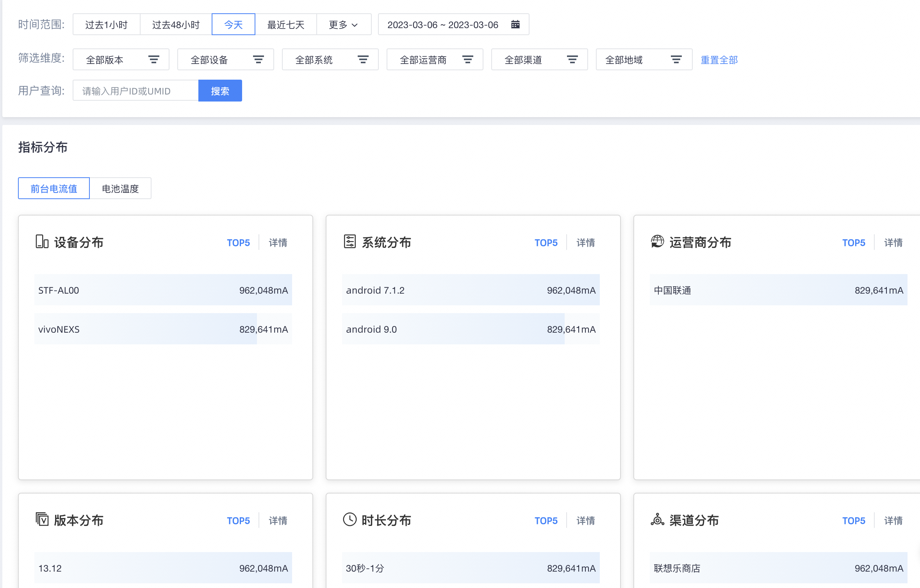Click the 渠道分布 card title
This screenshot has height=588, width=920.
click(x=694, y=520)
